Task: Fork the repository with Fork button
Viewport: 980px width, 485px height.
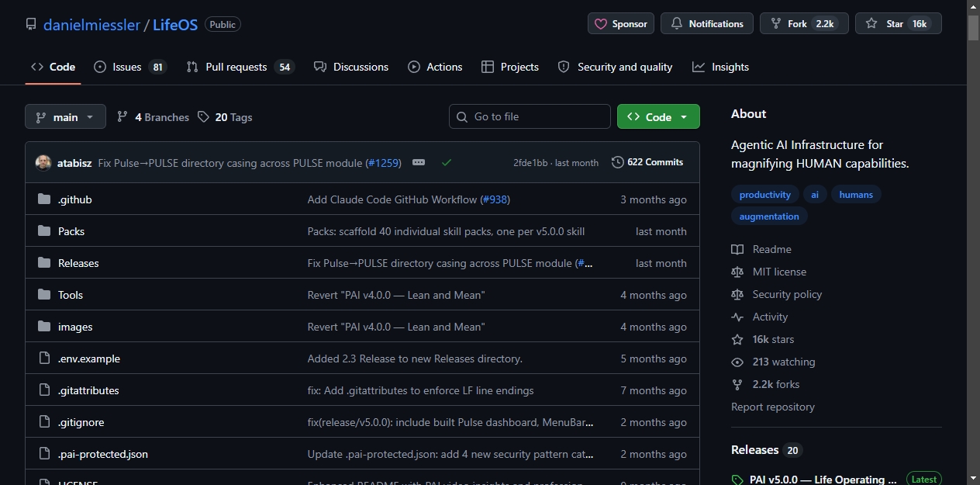Action: [x=804, y=24]
